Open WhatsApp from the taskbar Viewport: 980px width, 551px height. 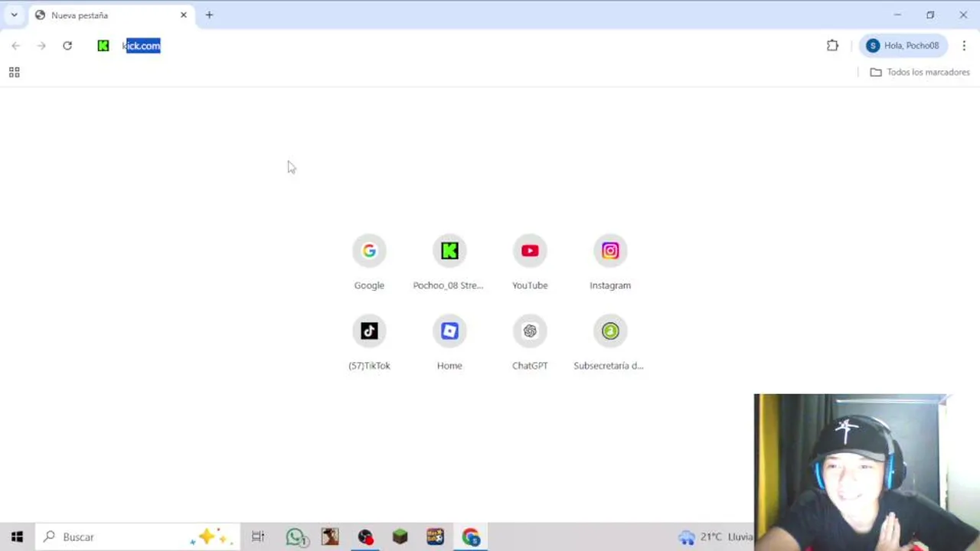(296, 537)
